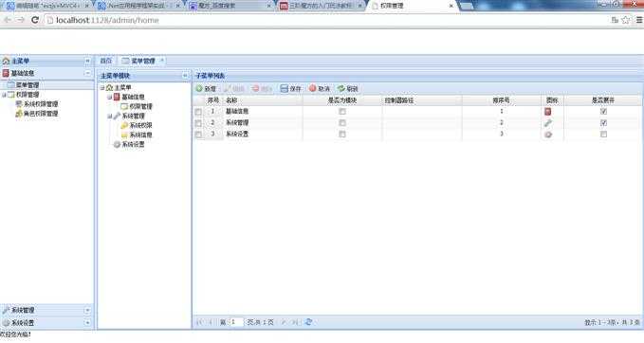Tick the row 3 系统设置 selection checkbox
This screenshot has height=343, width=644.
198,135
